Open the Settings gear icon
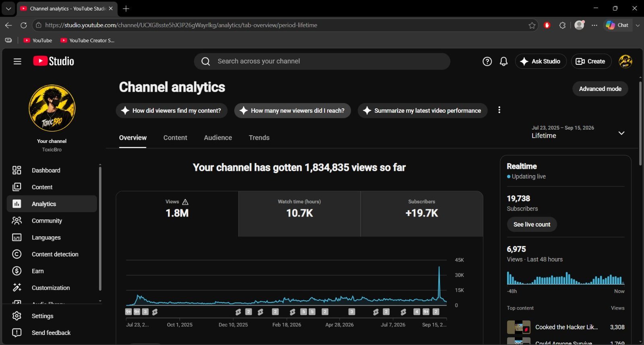The width and height of the screenshot is (644, 345). tap(17, 316)
